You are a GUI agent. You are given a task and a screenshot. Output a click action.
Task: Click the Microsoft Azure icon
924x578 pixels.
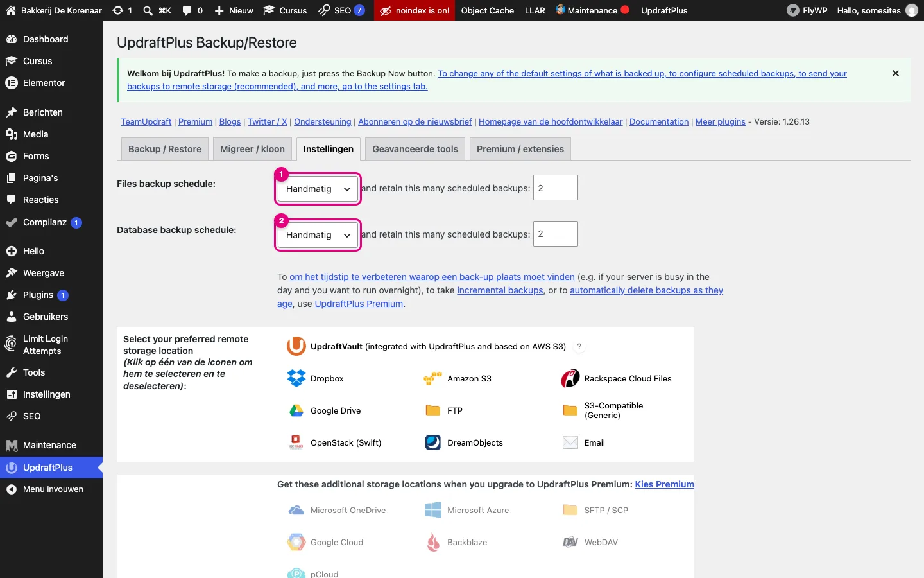[x=433, y=510]
